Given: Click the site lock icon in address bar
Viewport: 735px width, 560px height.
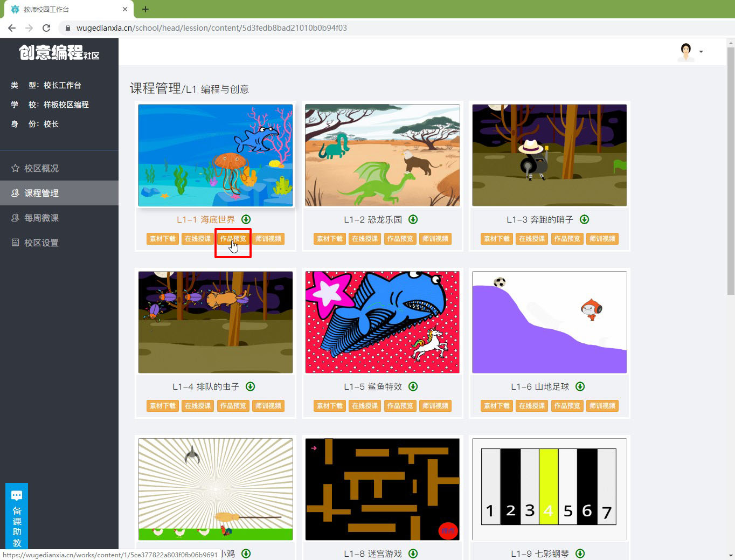Looking at the screenshot, I should (x=68, y=28).
